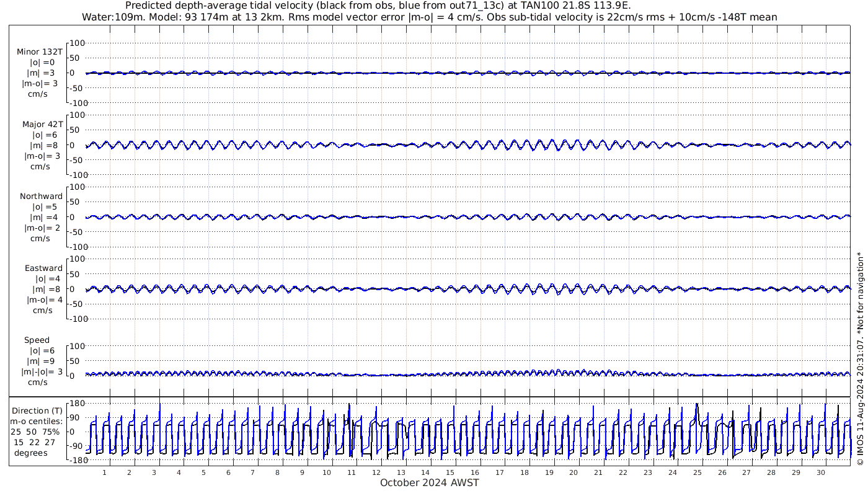Image resolution: width=868 pixels, height=496 pixels.
Task: Click '|o| =4' in the Eastward panel
Action: tap(46, 278)
